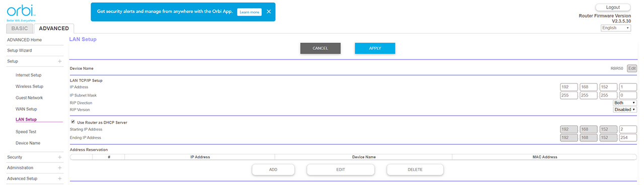Open Speed Test page
The height and width of the screenshot is (185, 644).
point(26,132)
